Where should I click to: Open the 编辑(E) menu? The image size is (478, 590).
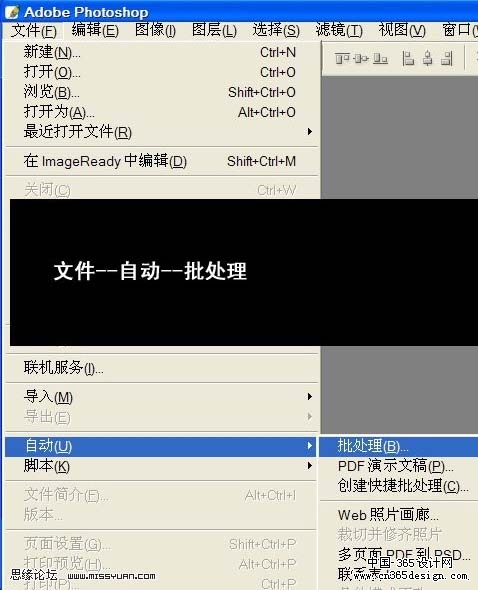tap(95, 30)
